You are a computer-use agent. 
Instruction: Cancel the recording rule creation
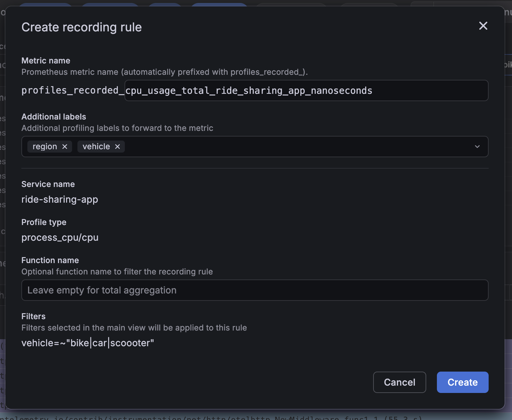click(400, 382)
